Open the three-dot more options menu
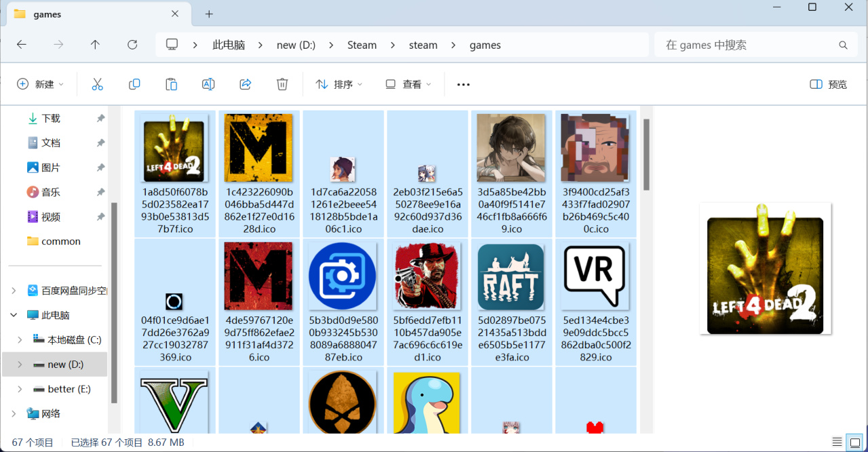Screen dimensions: 868x452 (x=463, y=85)
